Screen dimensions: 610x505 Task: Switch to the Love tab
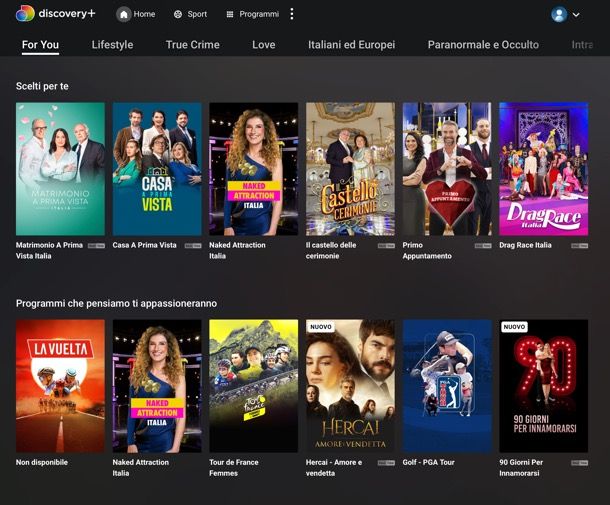click(264, 45)
